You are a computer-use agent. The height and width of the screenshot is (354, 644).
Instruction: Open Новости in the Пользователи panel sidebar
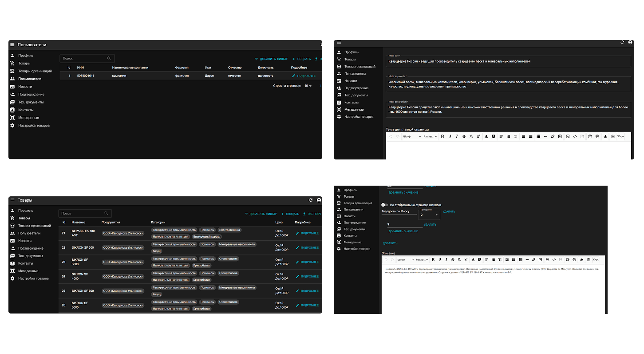tap(25, 87)
